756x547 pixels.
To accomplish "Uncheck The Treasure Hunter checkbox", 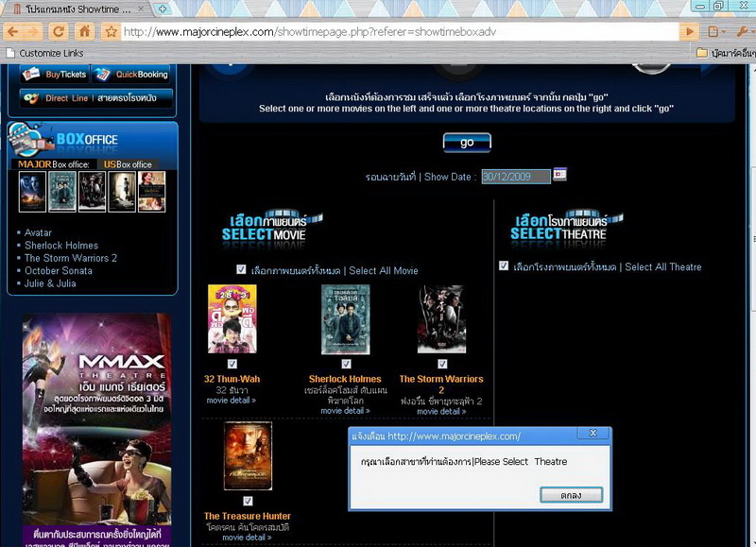I will [x=248, y=502].
